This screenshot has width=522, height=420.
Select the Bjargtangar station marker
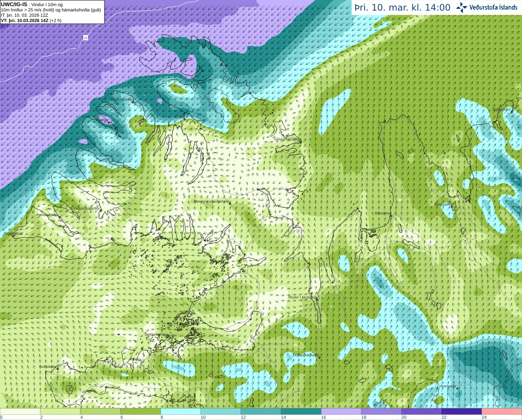(14, 235)
